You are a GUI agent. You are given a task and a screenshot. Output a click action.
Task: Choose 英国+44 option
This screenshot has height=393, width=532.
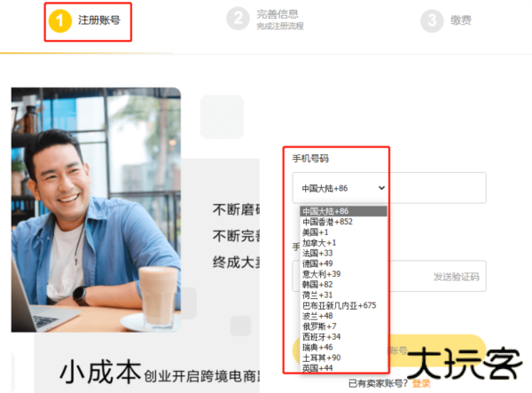point(343,368)
